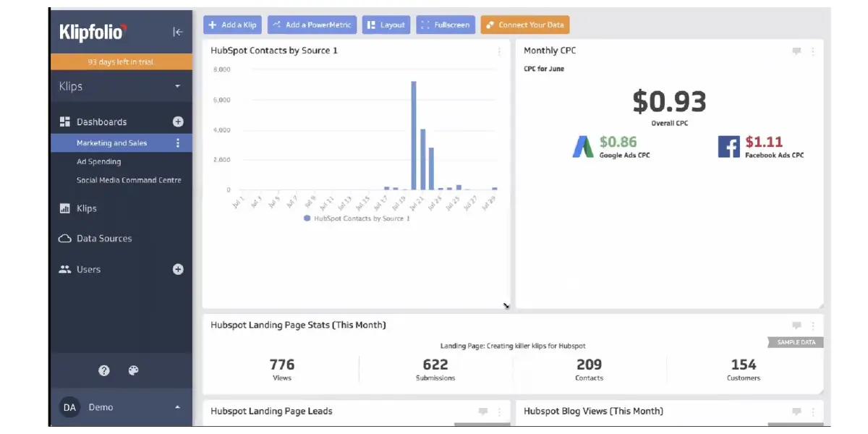Open comments on Hubspot Landing Page Stats
Image resolution: width=868 pixels, height=434 pixels.
click(796, 325)
